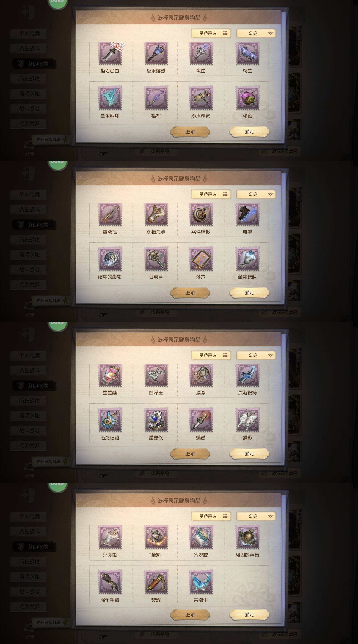
Task: Click 取消 button below the 焚烬 item
Action: [190, 615]
